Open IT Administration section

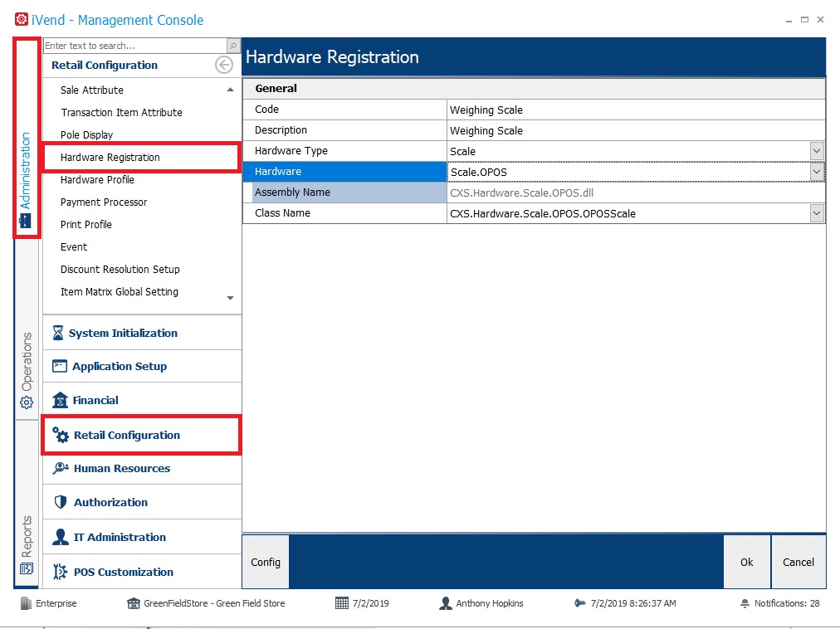coord(142,537)
